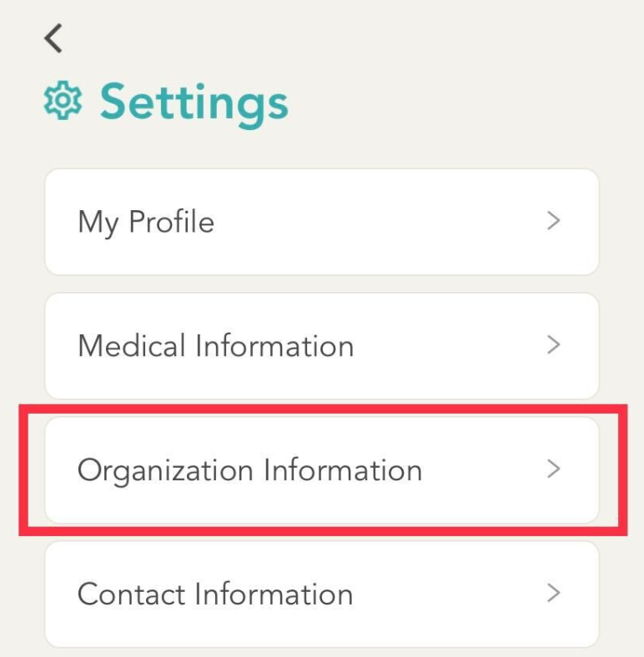Click the My Profile card's blank middle area
The width and height of the screenshot is (644, 657).
375,222
